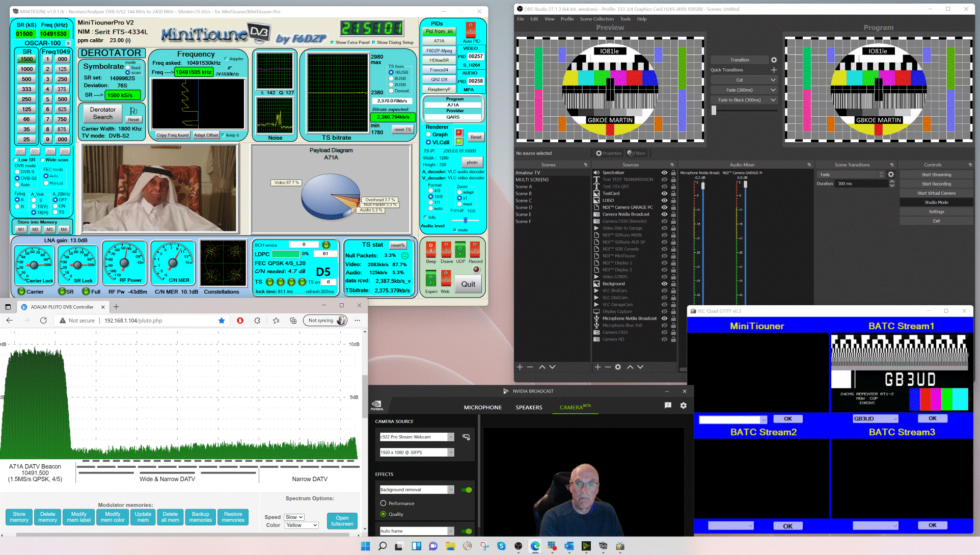
Task: Click Derotator Search button
Action: [x=103, y=113]
